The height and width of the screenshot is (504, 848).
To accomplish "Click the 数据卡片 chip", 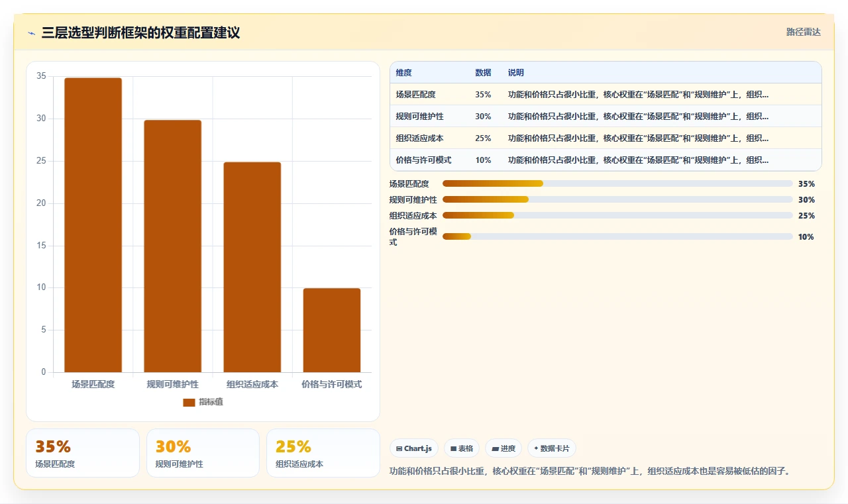I will tap(552, 448).
